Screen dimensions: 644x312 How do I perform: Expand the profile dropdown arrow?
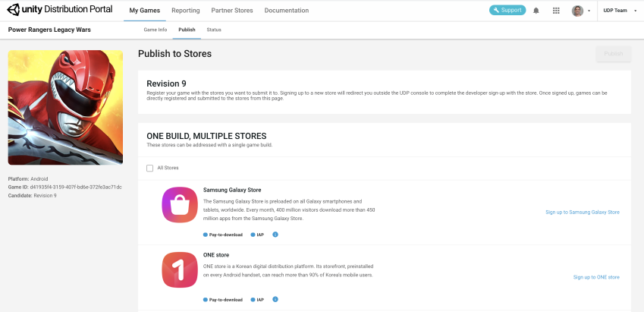point(589,11)
